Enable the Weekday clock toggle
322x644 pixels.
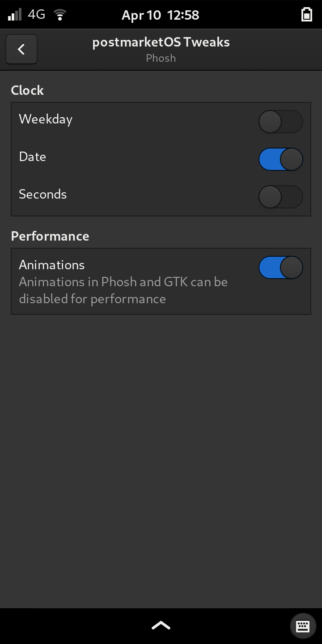tap(281, 121)
